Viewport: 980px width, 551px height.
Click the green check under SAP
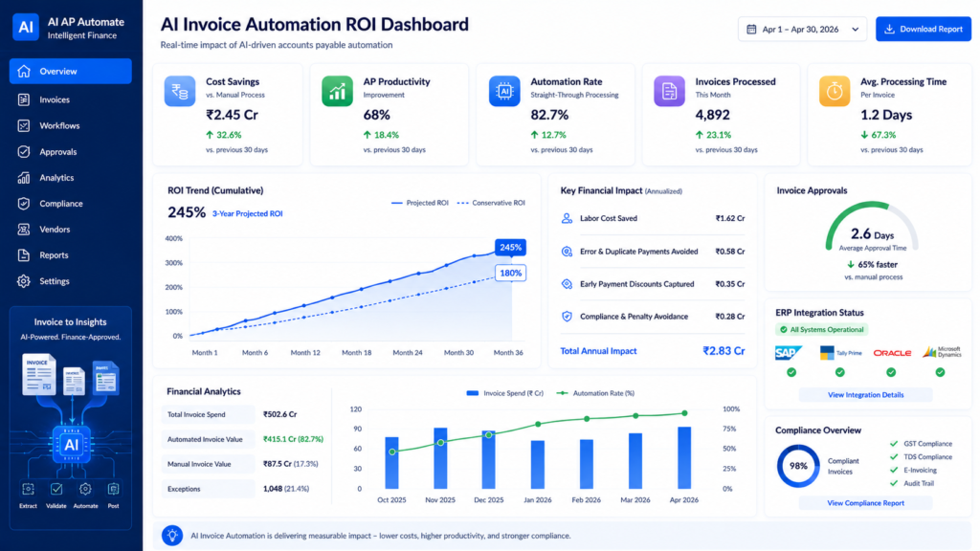(791, 372)
